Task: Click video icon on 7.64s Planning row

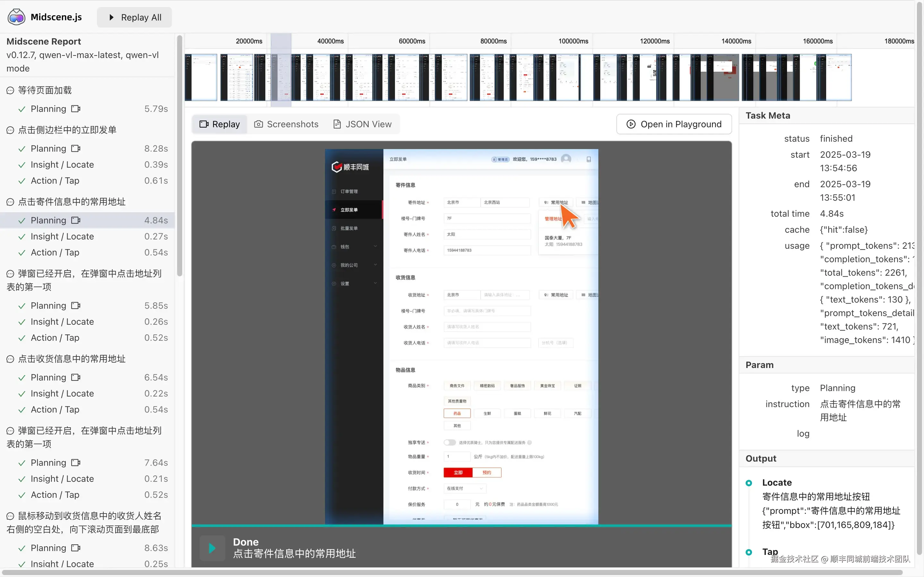Action: [x=76, y=463]
